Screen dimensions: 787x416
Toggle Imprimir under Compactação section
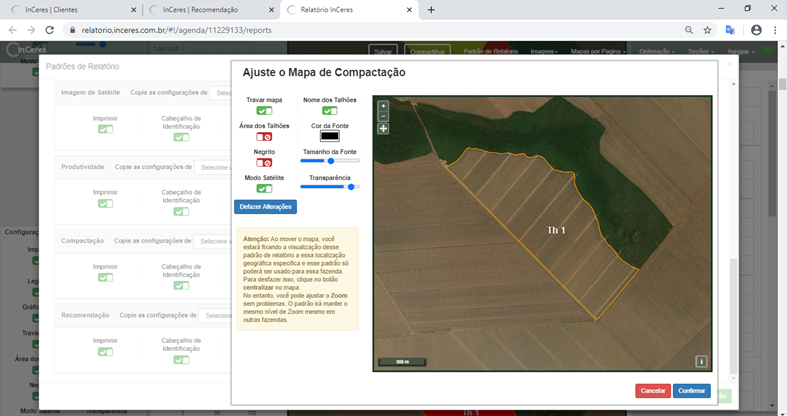pos(105,278)
